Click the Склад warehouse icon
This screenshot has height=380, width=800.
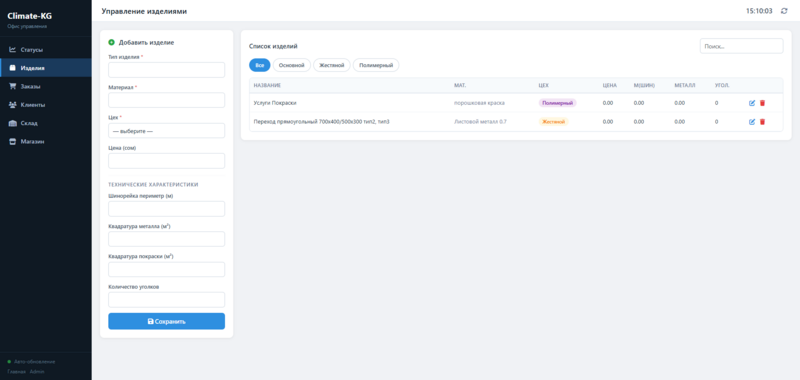tap(12, 123)
